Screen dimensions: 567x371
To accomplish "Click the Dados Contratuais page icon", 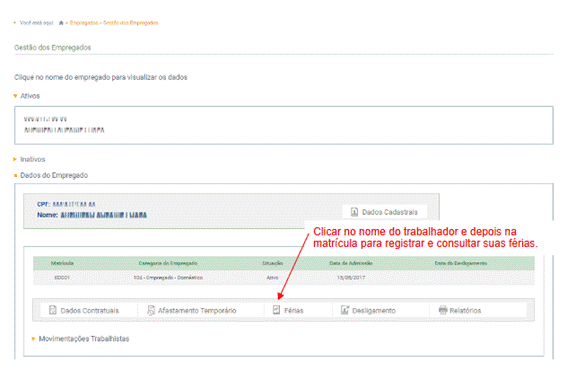I will [53, 310].
